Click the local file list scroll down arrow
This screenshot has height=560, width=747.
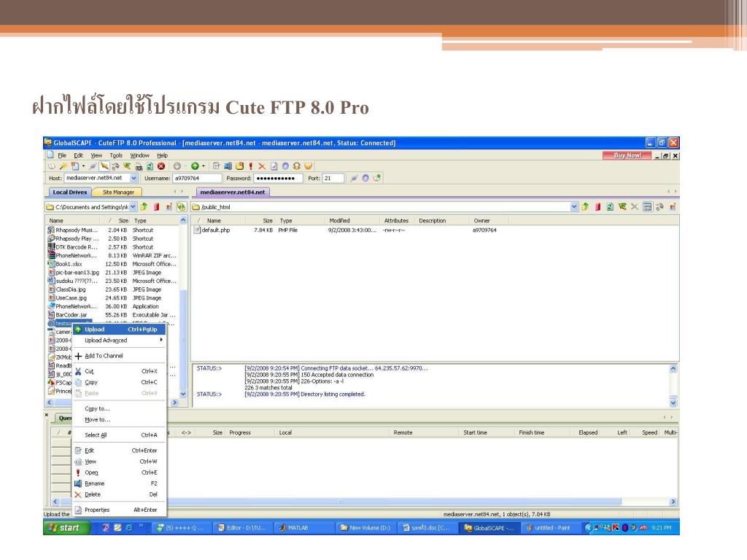click(183, 394)
